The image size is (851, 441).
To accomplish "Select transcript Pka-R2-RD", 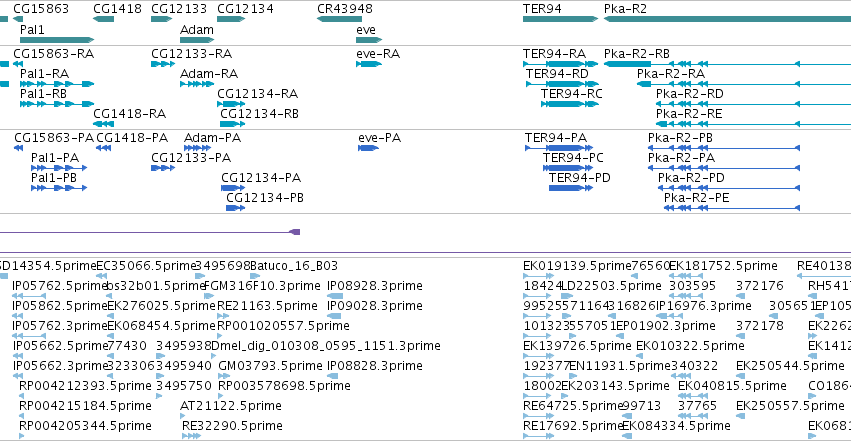I will click(689, 94).
